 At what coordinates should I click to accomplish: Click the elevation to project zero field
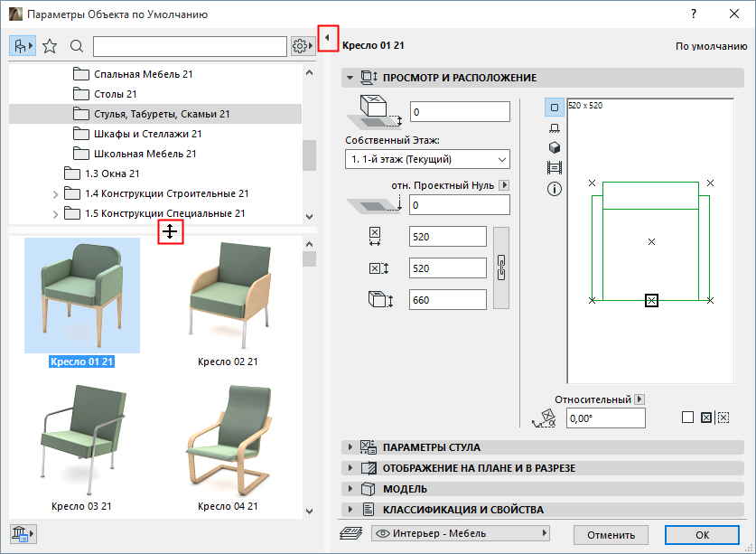tap(460, 205)
